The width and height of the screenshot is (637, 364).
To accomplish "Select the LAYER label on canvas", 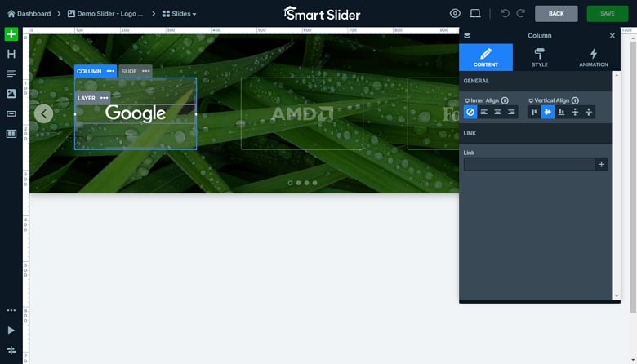I will click(86, 98).
